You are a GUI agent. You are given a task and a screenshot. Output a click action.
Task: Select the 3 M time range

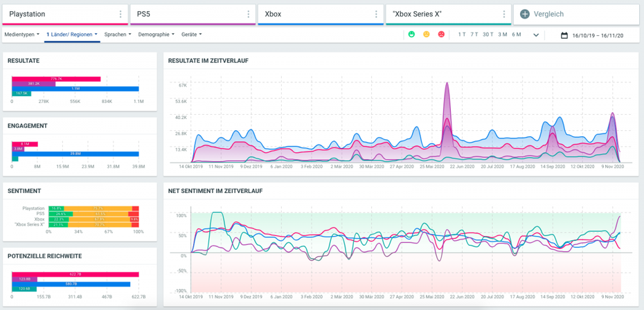point(503,35)
